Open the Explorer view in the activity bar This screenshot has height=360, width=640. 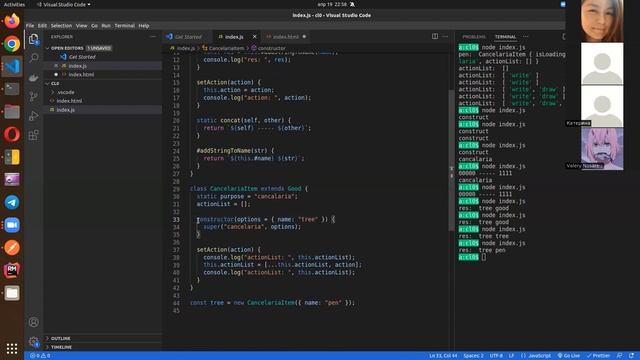tap(34, 40)
